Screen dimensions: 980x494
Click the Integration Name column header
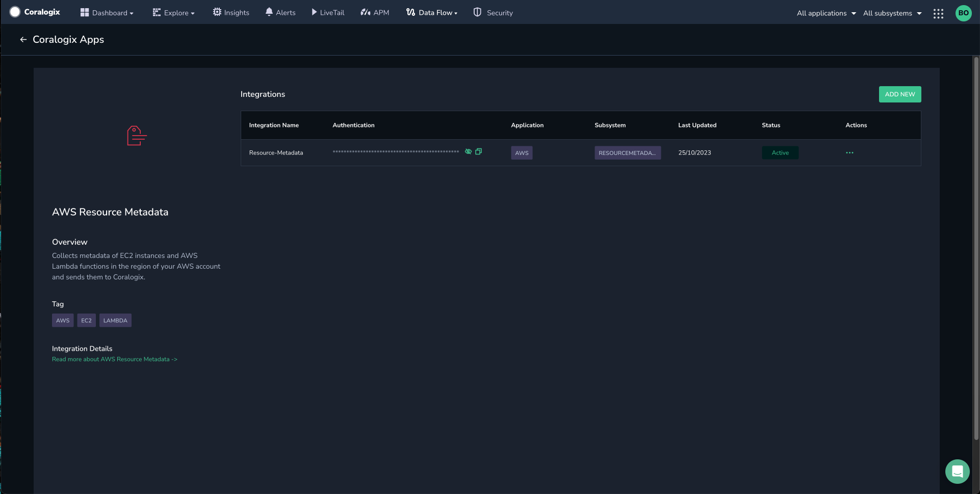click(x=274, y=125)
